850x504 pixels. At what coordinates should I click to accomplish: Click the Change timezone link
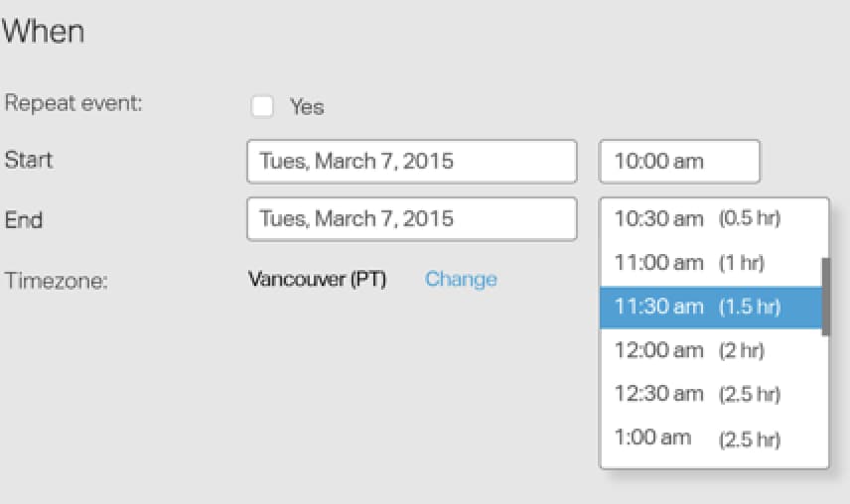[x=461, y=279]
